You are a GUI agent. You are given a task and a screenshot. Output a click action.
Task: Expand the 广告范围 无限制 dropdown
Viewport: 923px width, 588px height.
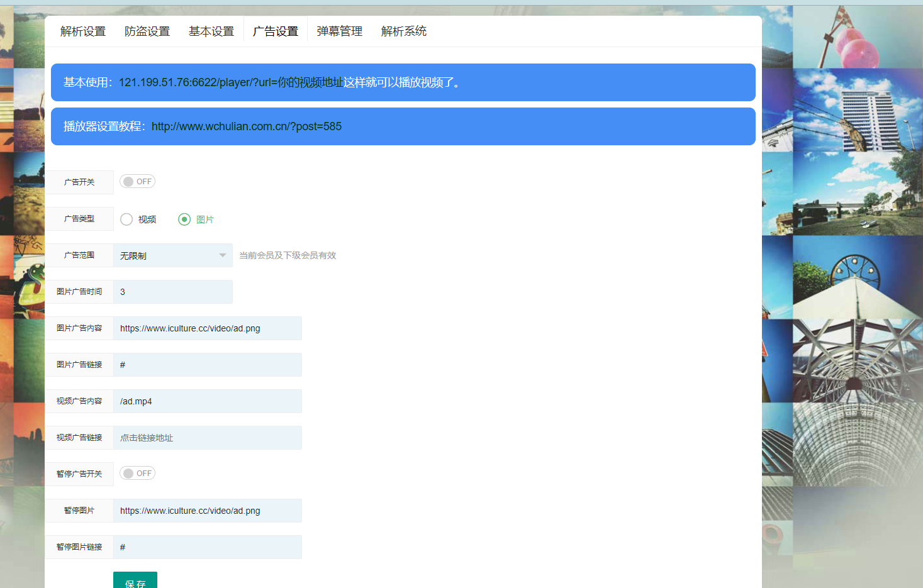[x=173, y=255]
